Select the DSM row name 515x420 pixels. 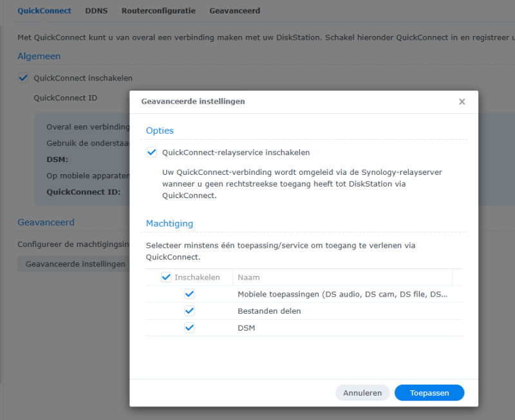tap(247, 327)
